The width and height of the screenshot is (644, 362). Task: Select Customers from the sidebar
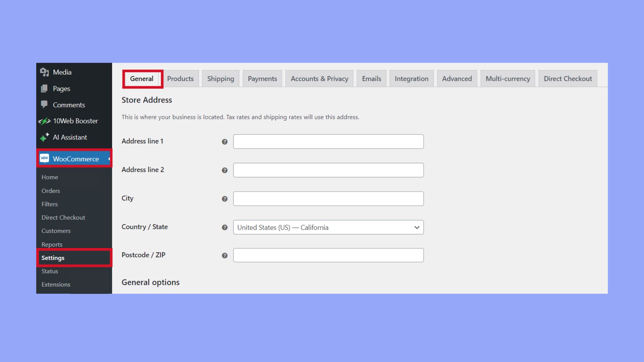pyautogui.click(x=56, y=231)
